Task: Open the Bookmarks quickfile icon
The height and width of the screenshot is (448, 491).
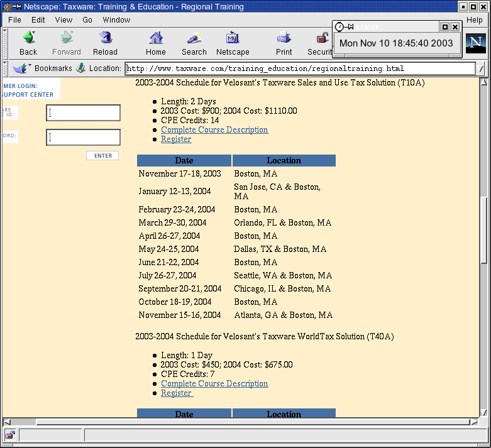Action: (x=21, y=68)
